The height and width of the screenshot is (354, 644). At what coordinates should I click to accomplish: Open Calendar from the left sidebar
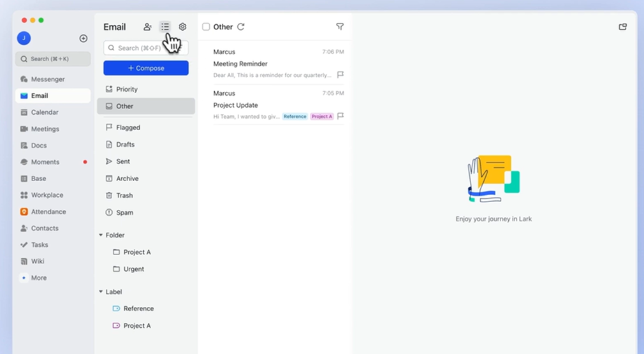pos(45,112)
